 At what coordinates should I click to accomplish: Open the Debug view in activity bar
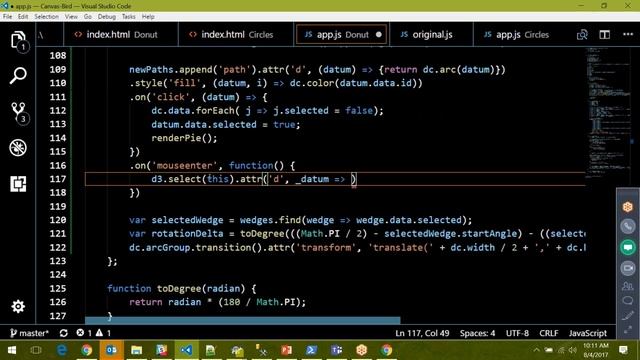18,148
